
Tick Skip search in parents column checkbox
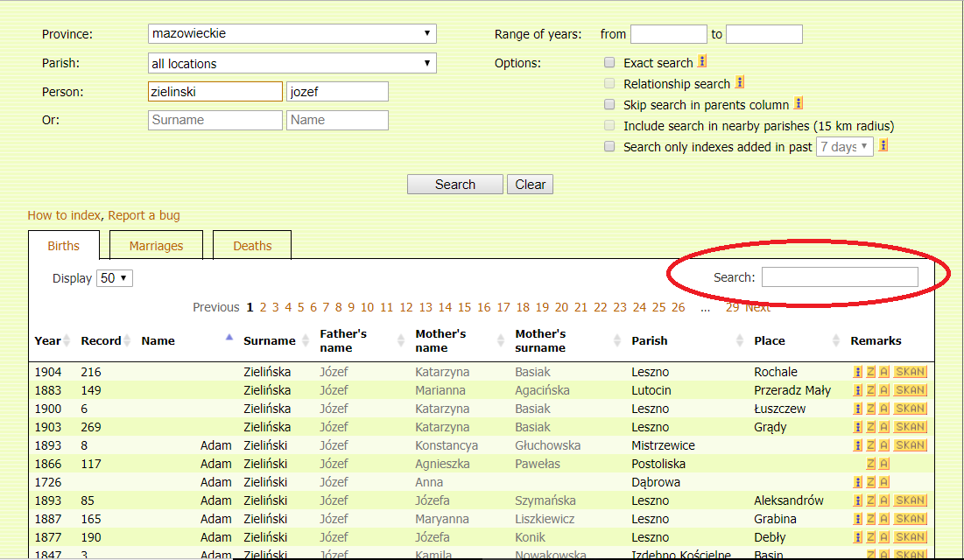click(609, 105)
